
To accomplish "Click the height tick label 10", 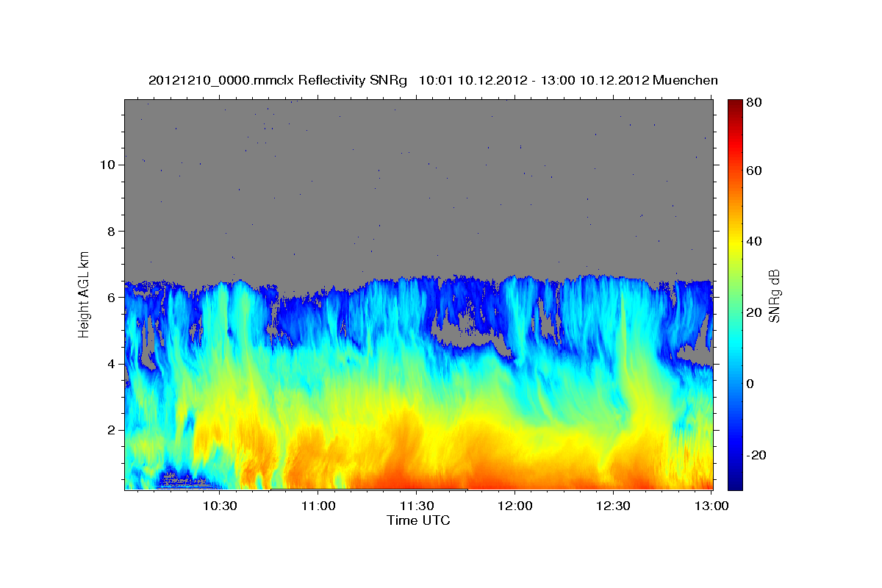I will tap(108, 165).
